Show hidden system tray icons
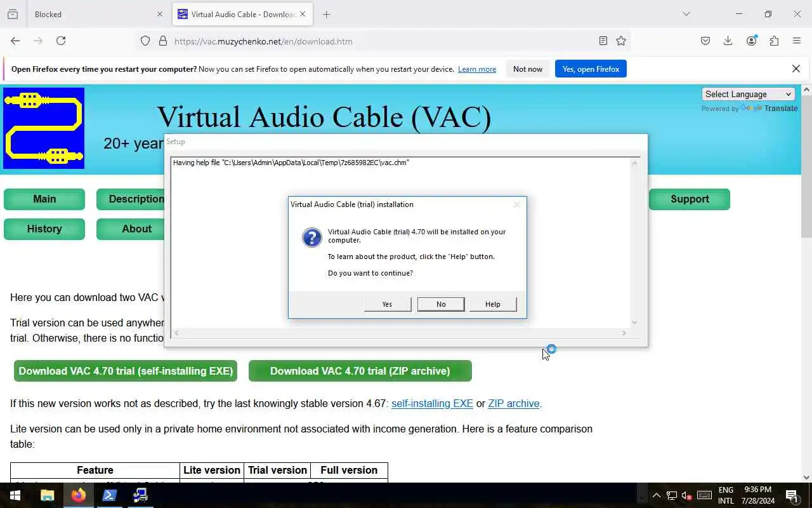812x508 pixels. [657, 495]
